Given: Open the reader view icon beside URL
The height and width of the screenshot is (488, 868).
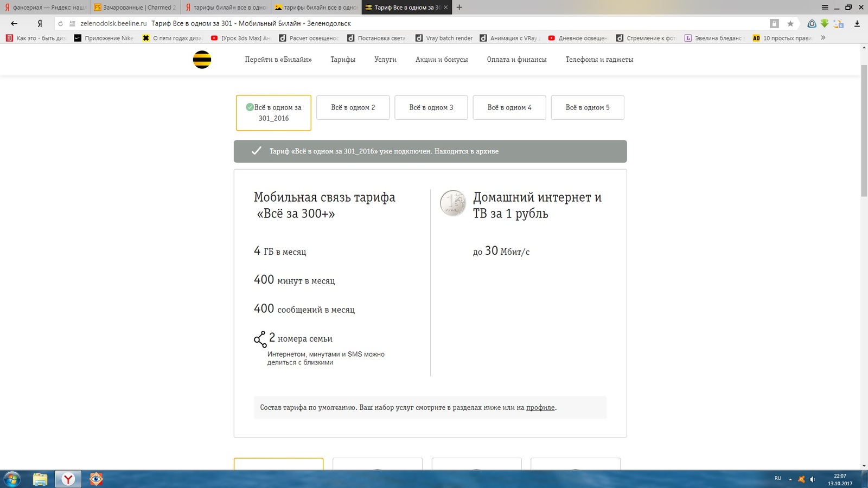Looking at the screenshot, I should [x=72, y=23].
